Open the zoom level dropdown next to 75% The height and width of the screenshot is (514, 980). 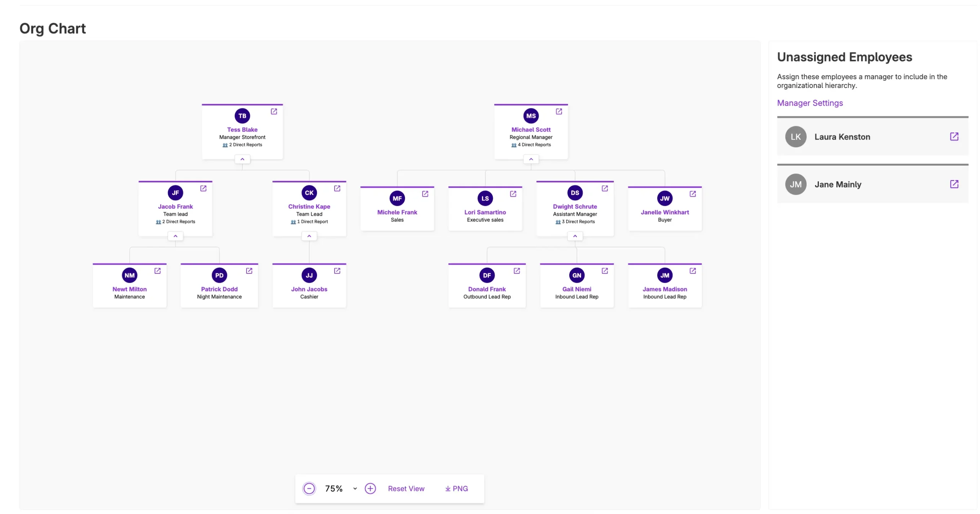coord(354,488)
